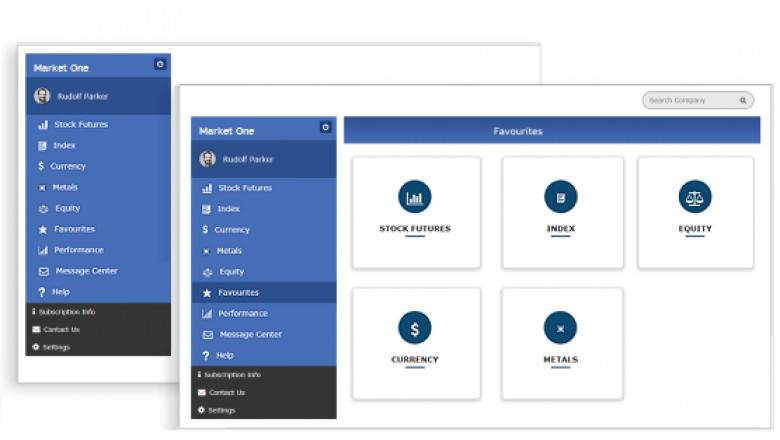The image size is (780, 440).
Task: Click the Metals tile icon
Action: 560,328
